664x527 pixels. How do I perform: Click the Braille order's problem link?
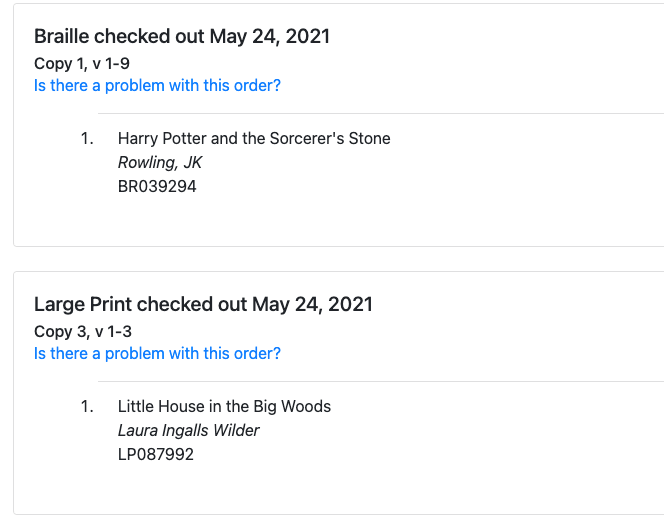click(x=157, y=86)
